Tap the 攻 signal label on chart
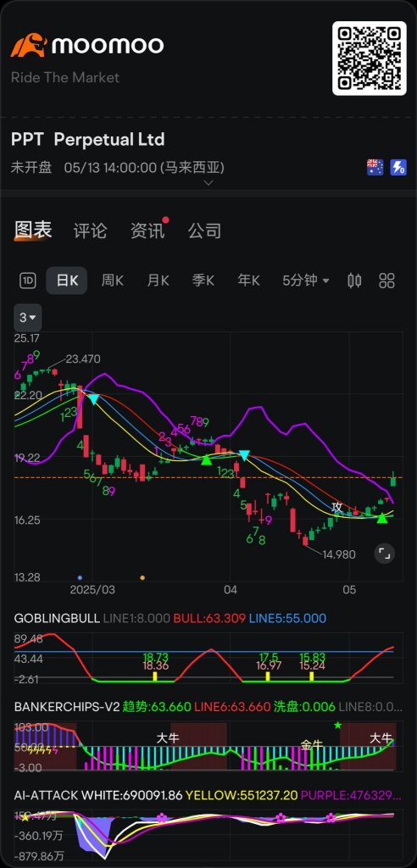417x868 pixels. (x=336, y=506)
